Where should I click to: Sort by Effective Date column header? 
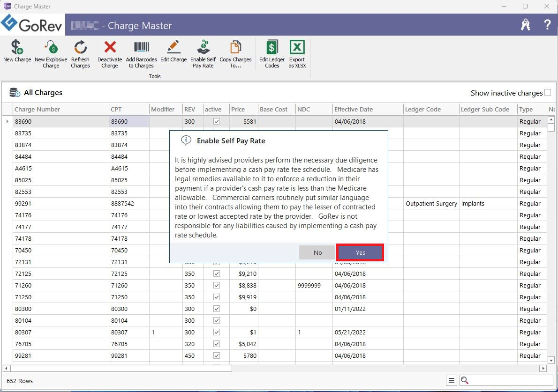coord(368,109)
